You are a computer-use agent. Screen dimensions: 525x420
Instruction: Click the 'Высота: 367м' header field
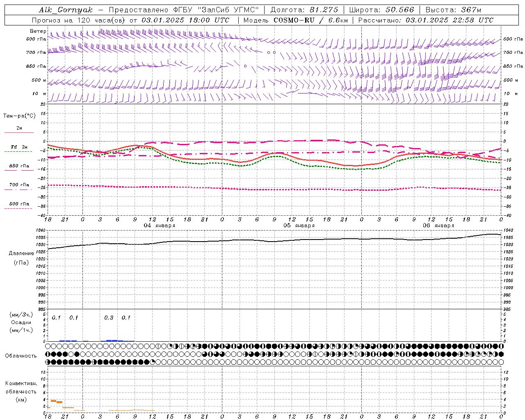click(x=453, y=10)
